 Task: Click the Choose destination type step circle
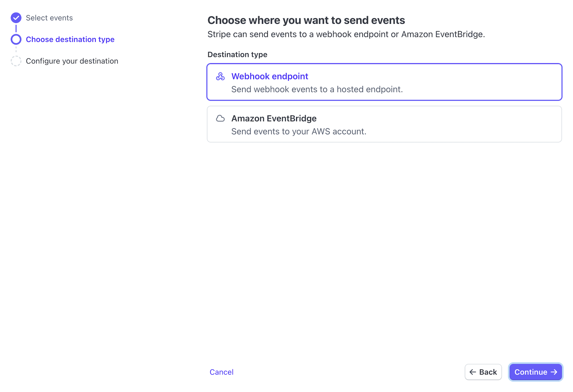point(16,39)
